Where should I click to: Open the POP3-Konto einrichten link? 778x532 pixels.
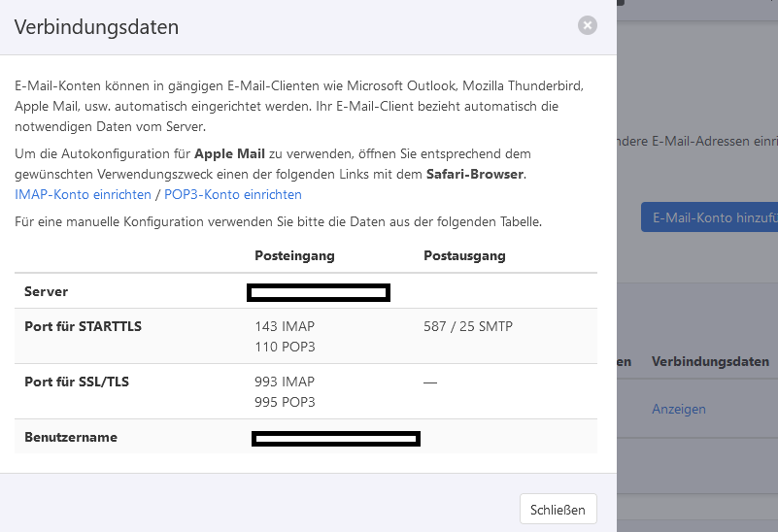(x=233, y=194)
